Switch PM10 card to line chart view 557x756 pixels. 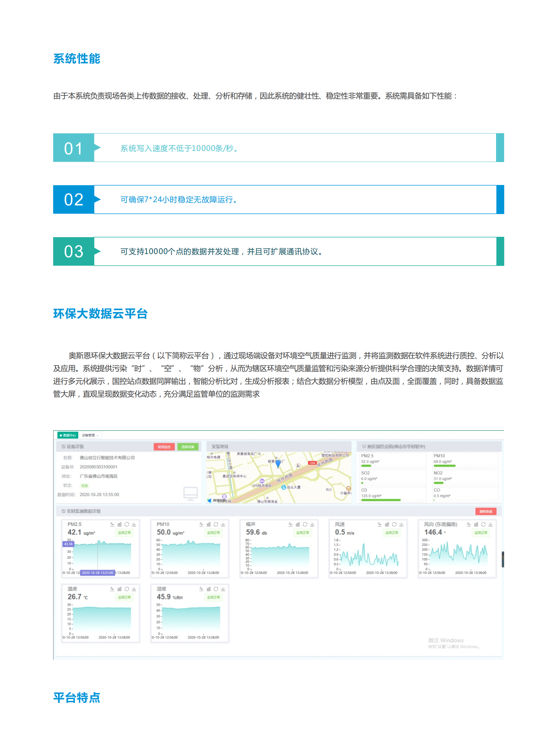(x=201, y=524)
